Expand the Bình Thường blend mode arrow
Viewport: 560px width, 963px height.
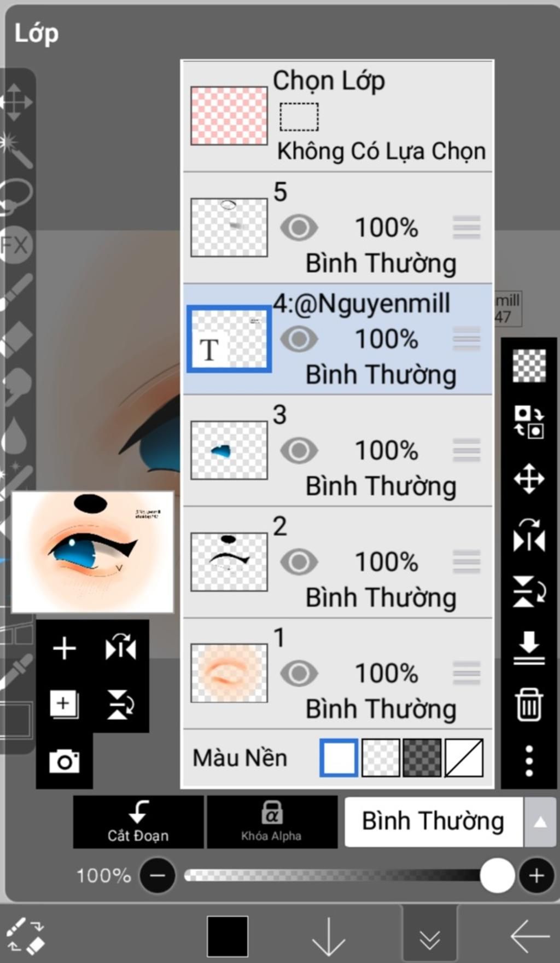point(540,821)
